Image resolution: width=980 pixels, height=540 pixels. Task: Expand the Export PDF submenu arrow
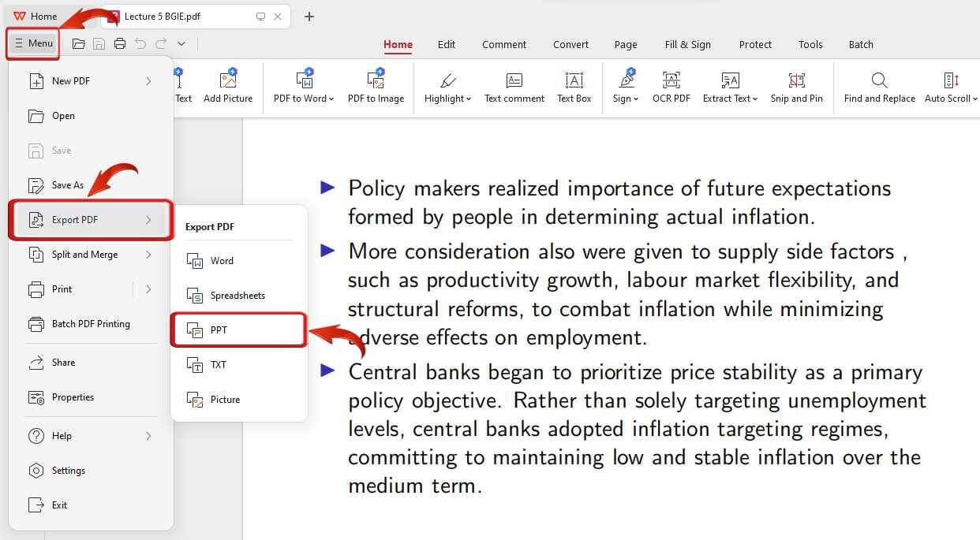[x=148, y=219]
